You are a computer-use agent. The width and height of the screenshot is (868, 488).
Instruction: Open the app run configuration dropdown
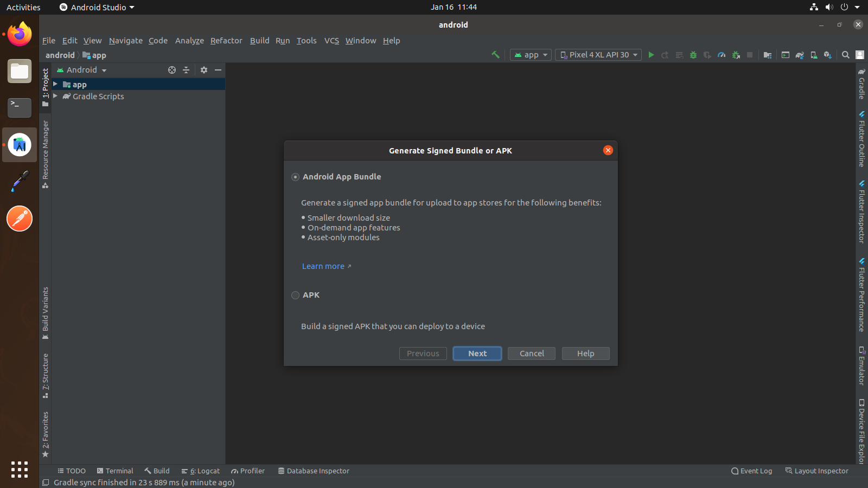(x=531, y=55)
